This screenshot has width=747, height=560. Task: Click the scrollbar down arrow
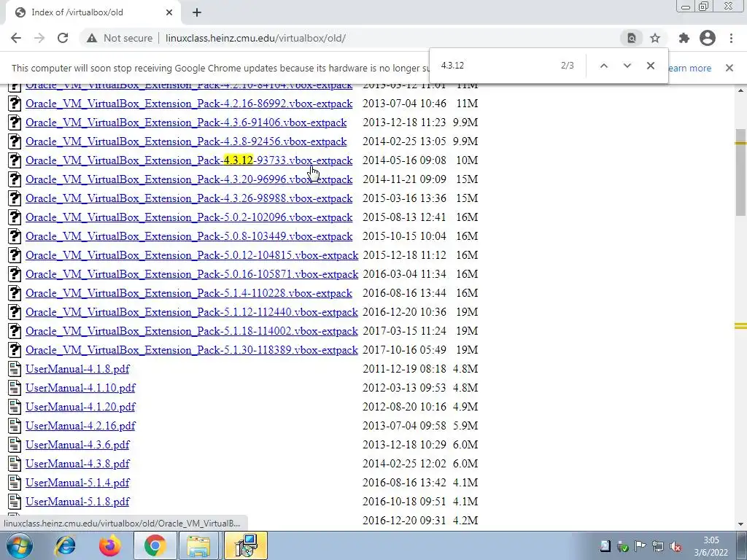click(741, 524)
